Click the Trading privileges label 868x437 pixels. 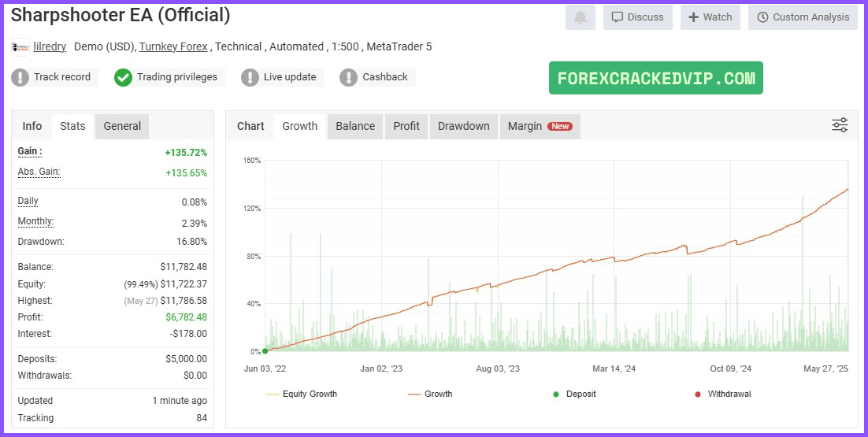pos(177,77)
